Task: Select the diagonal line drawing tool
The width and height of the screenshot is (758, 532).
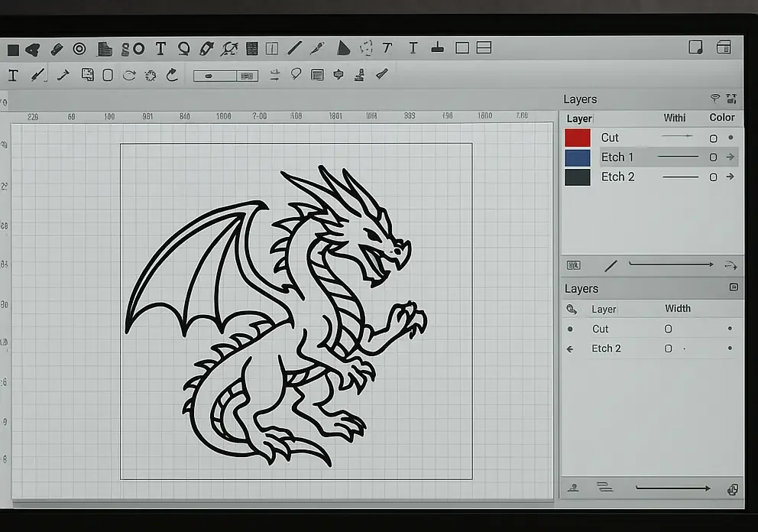Action: (294, 48)
